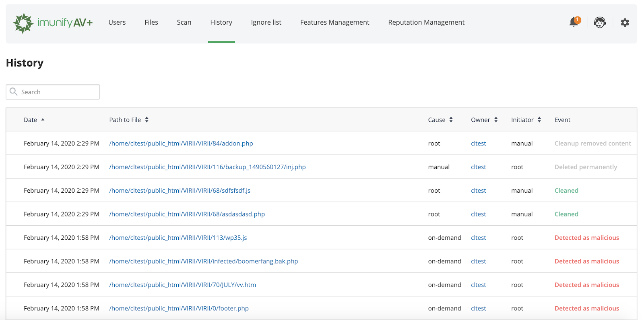Open the notifications bell icon
The height and width of the screenshot is (320, 644).
point(574,22)
